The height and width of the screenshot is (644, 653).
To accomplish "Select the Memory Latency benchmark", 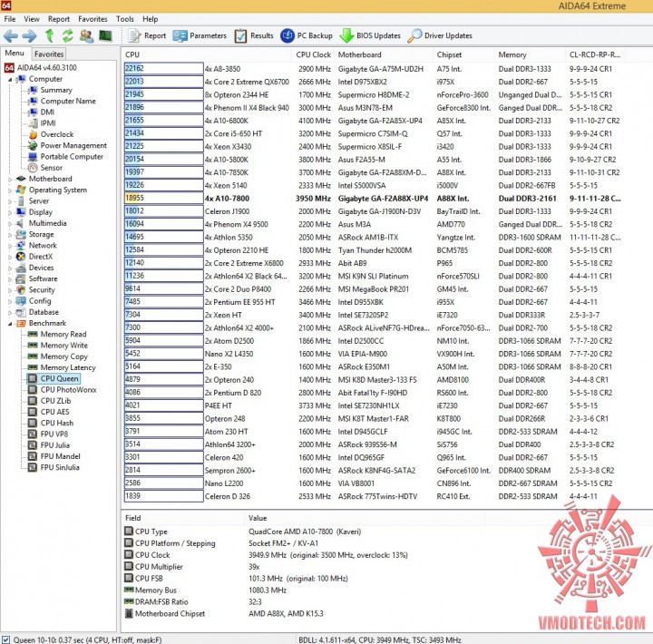I will (x=68, y=367).
